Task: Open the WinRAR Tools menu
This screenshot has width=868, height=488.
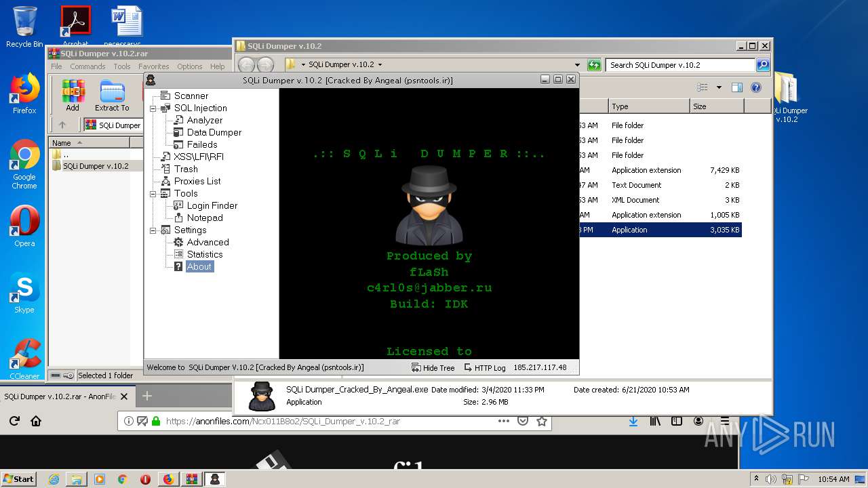Action: click(122, 66)
